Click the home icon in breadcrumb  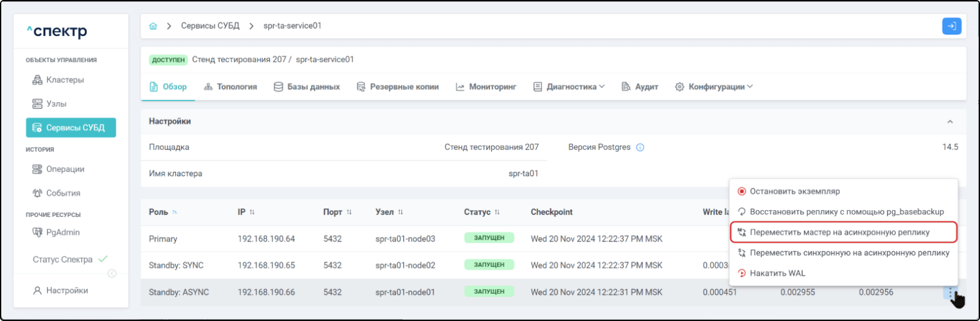[153, 26]
